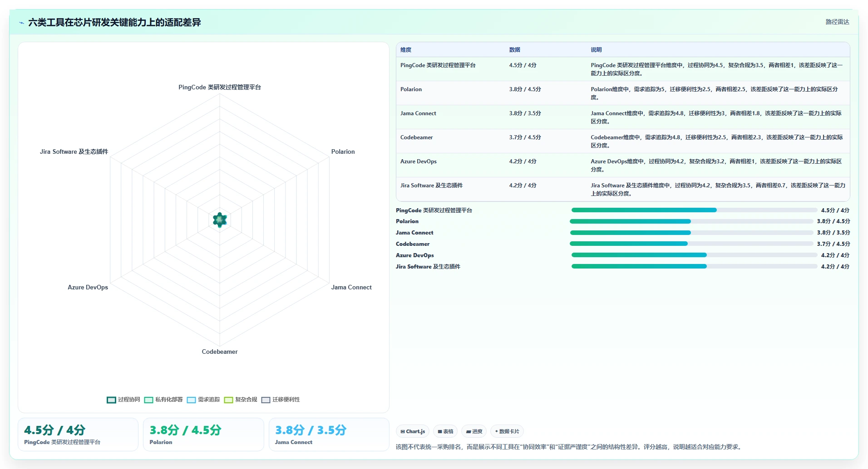The height and width of the screenshot is (469, 868).
Task: Click the radar center data point
Action: 220,220
